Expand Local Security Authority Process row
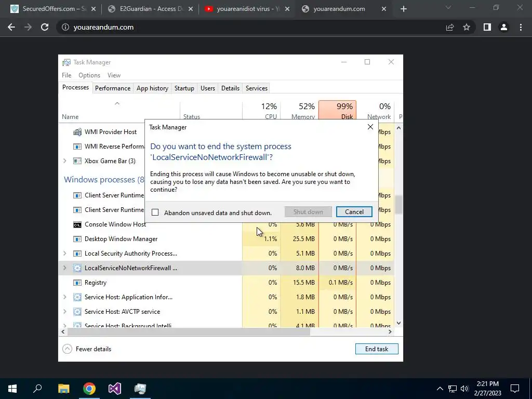 [65, 254]
